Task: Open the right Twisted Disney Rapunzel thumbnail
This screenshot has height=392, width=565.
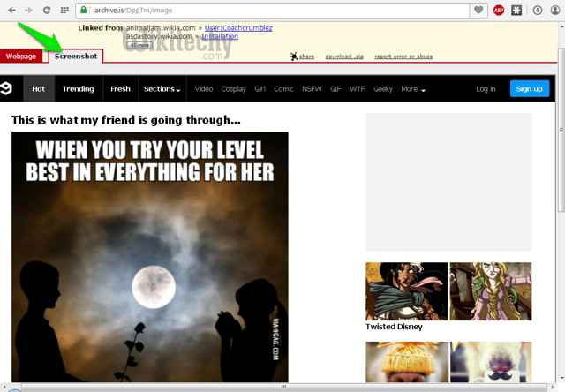Action: click(x=491, y=291)
